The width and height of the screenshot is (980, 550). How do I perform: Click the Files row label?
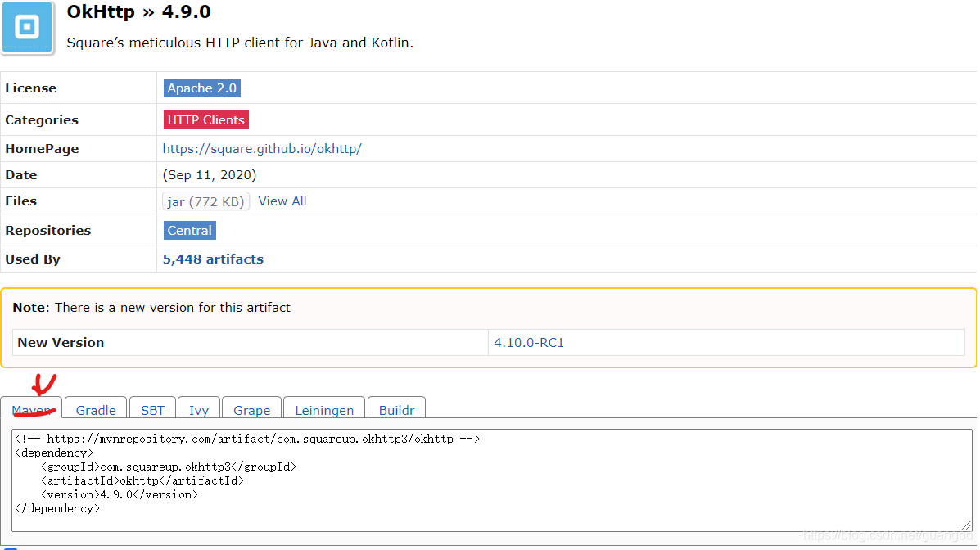20,201
